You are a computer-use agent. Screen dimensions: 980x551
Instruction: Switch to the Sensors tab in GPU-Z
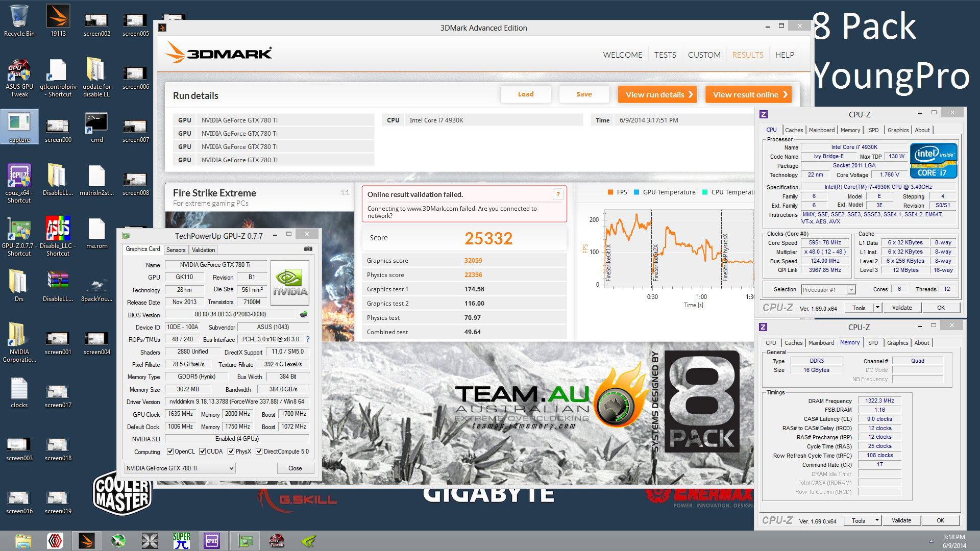176,250
